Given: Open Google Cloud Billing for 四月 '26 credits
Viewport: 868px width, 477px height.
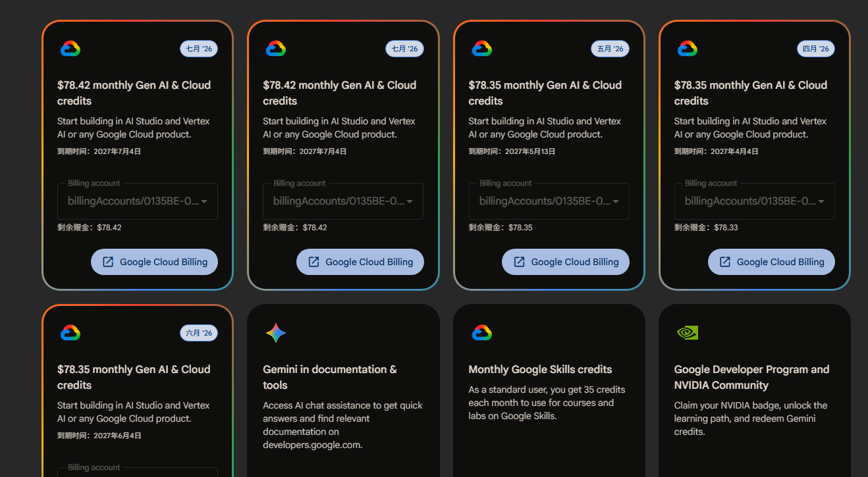Looking at the screenshot, I should click(x=771, y=262).
